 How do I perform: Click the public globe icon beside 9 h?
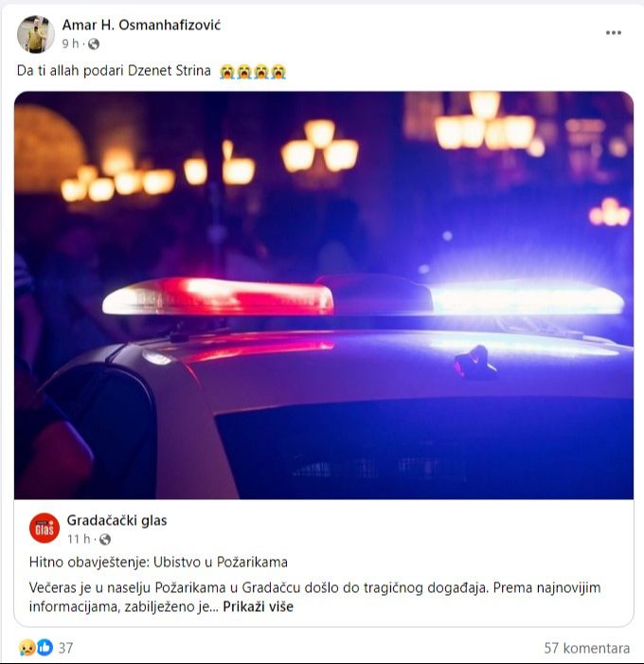(94, 44)
